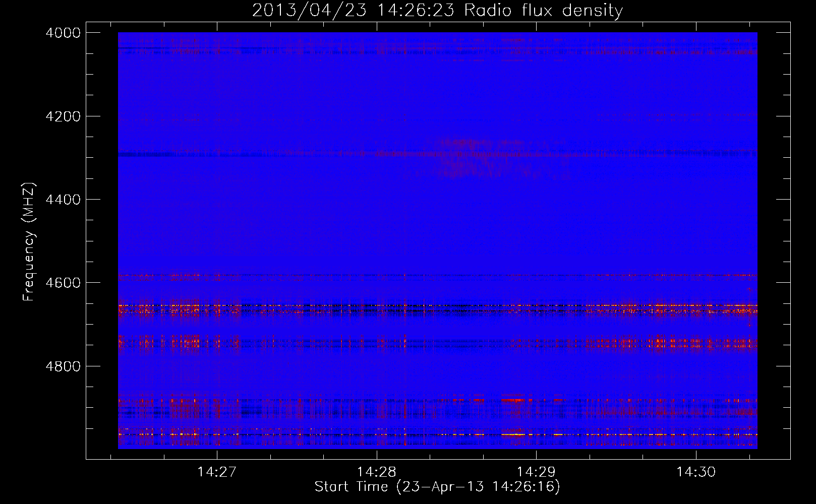Image resolution: width=816 pixels, height=504 pixels.
Task: Click the 4800 frequency axis label
Action: point(63,366)
